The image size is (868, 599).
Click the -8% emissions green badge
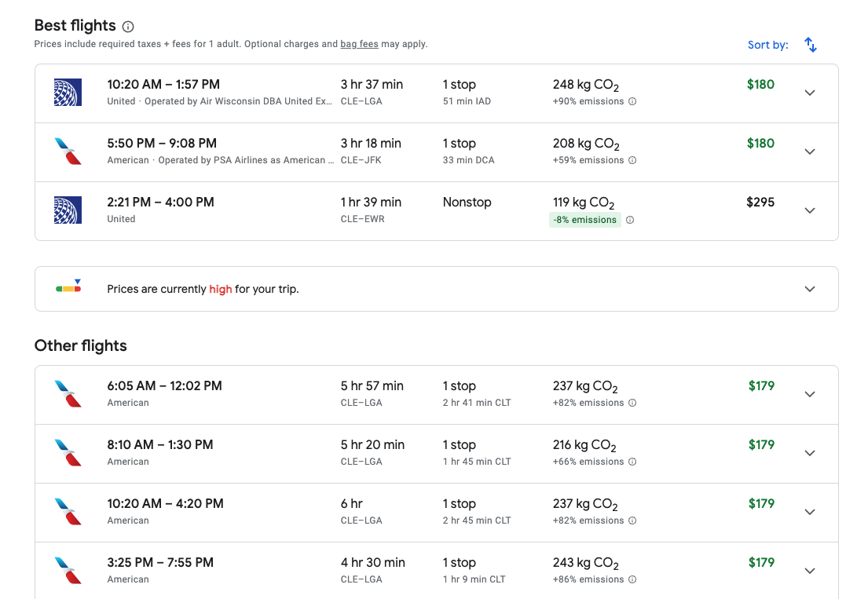tap(584, 220)
